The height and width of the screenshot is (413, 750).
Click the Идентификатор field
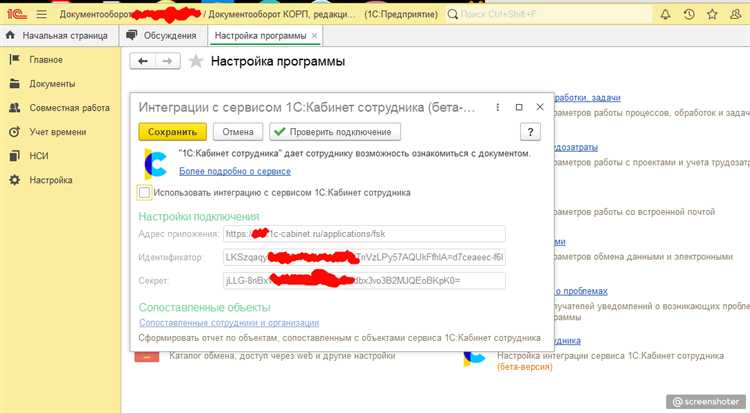click(364, 257)
